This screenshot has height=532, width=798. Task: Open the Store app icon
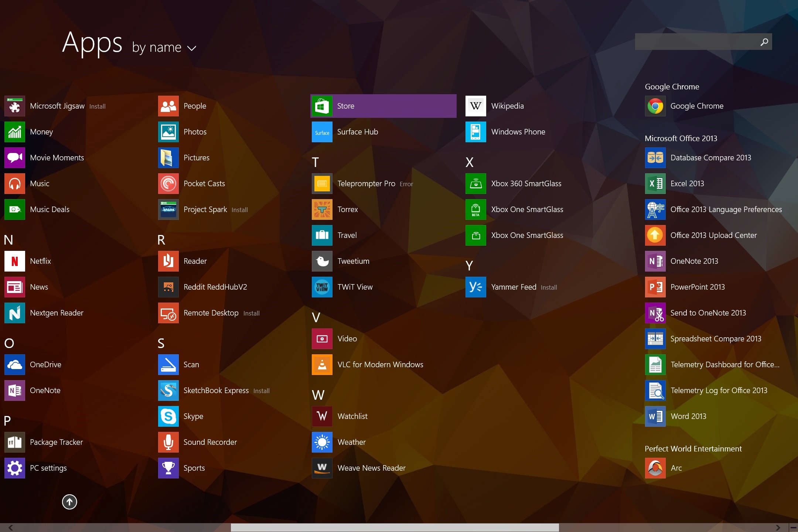(322, 106)
